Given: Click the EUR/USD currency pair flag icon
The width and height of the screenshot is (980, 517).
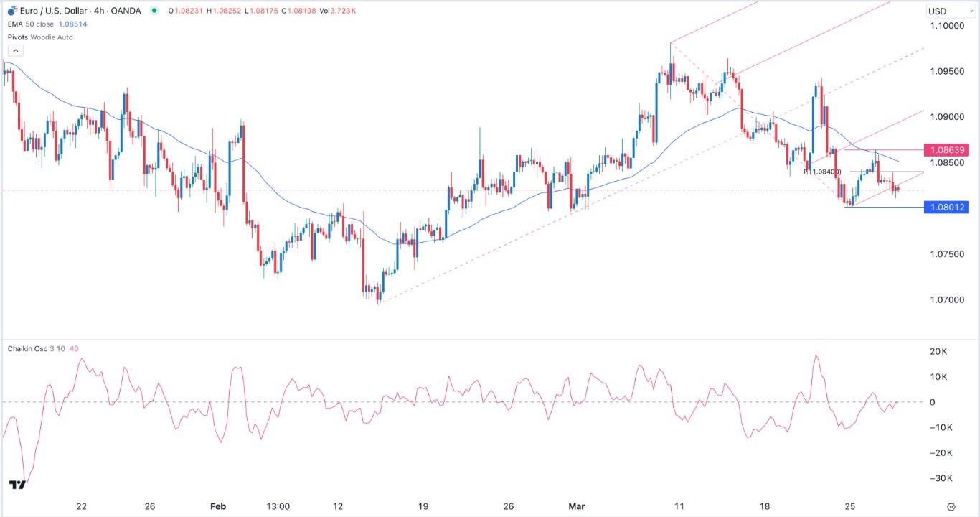Looking at the screenshot, I should (x=12, y=10).
